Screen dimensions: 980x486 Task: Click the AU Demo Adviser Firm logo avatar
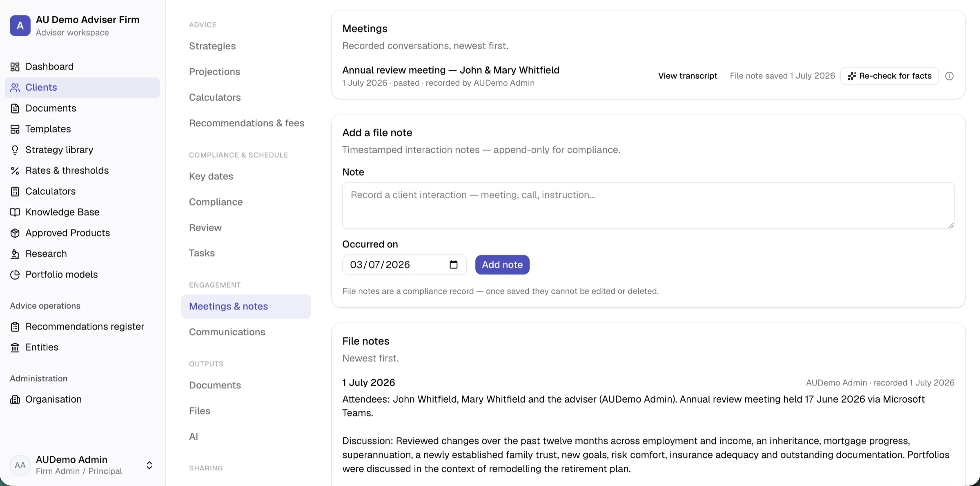pyautogui.click(x=20, y=25)
